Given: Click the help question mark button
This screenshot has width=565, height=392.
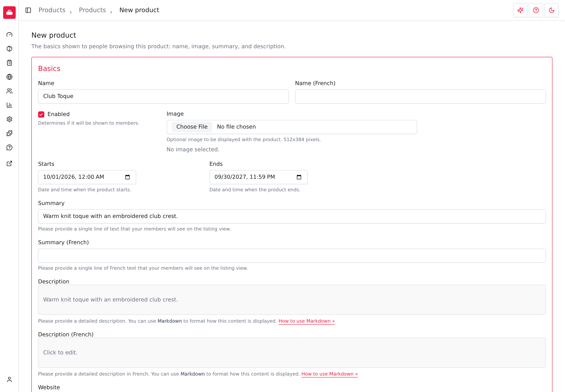Looking at the screenshot, I should point(536,10).
